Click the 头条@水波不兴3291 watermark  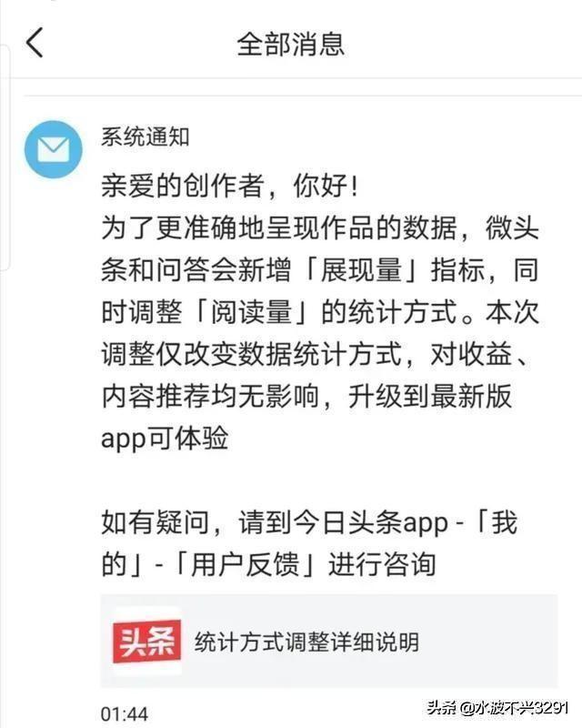[x=497, y=708]
